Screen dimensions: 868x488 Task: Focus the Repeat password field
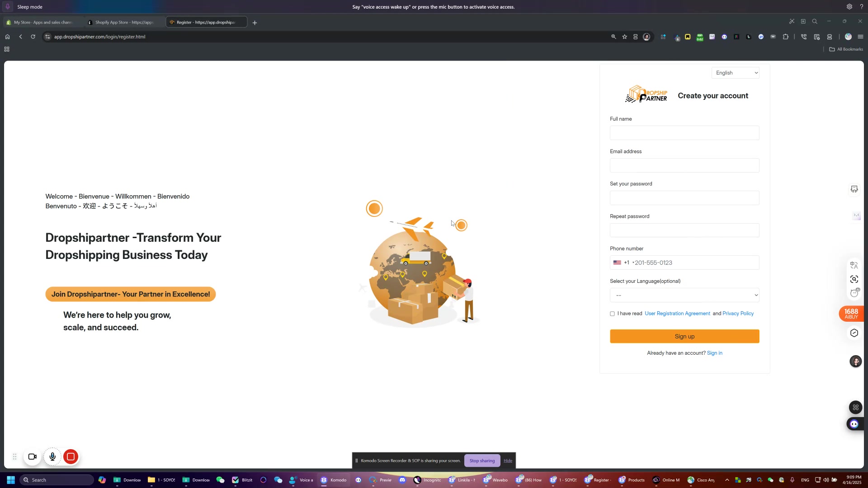[x=684, y=230]
